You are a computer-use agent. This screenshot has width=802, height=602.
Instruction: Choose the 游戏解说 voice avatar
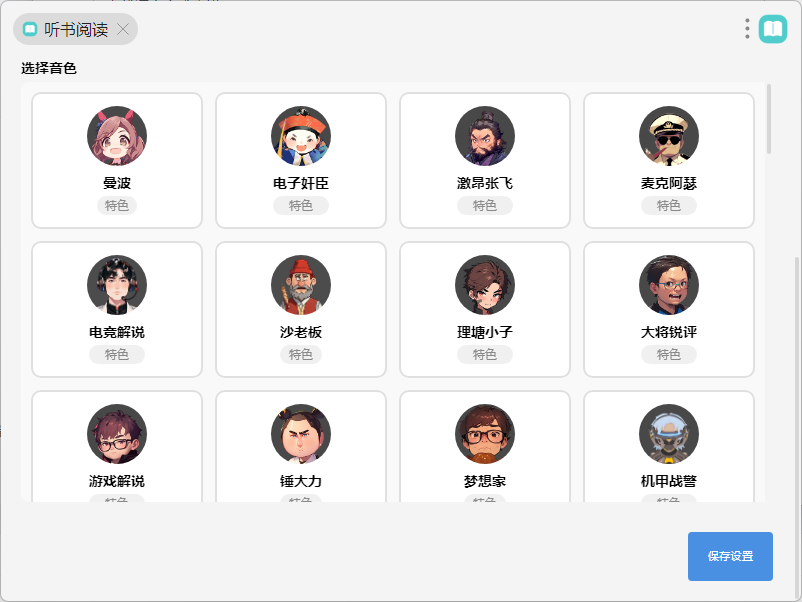117,434
